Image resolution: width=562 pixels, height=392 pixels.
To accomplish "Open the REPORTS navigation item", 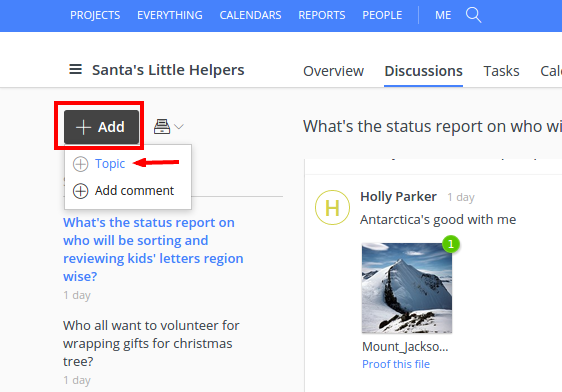I will [322, 15].
